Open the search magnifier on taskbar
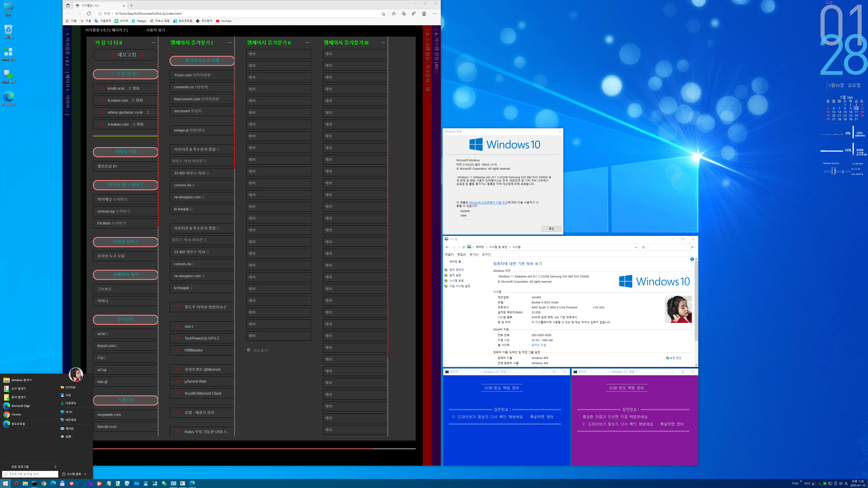Screen dimensions: 868x488 click(16, 483)
